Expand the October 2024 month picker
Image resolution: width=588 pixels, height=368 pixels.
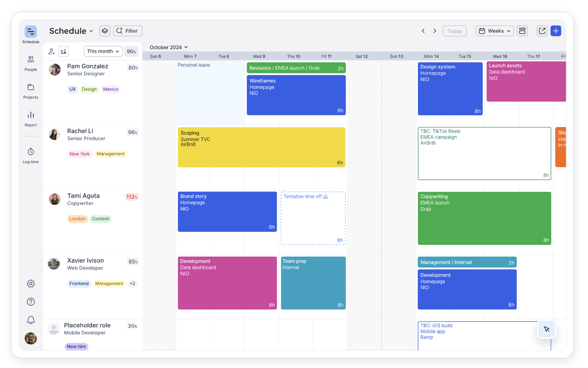pos(169,47)
